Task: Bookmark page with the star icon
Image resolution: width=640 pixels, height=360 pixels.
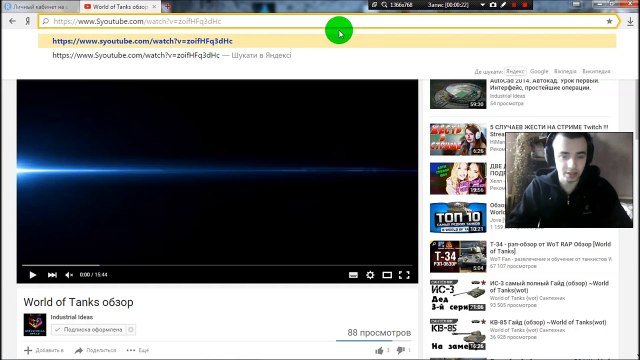Action: 609,21
